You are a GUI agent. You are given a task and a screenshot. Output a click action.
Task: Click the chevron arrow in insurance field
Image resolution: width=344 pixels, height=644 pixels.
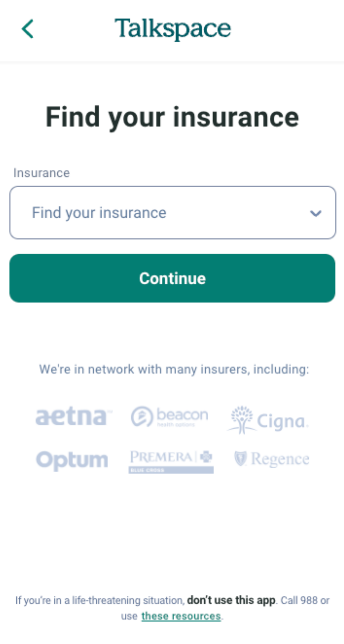coord(316,213)
